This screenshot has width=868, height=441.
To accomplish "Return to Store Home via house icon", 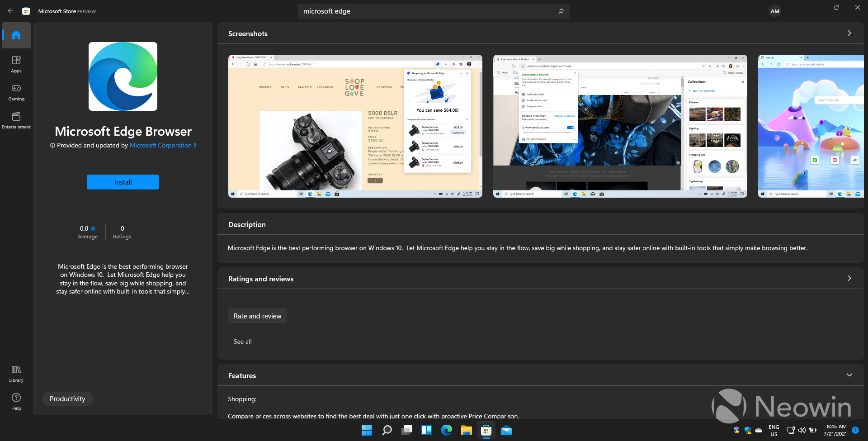I will [x=16, y=35].
